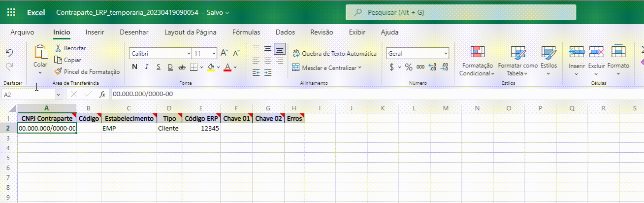
Task: Toggle bottom vertical alignment
Action: pyautogui.click(x=280, y=48)
